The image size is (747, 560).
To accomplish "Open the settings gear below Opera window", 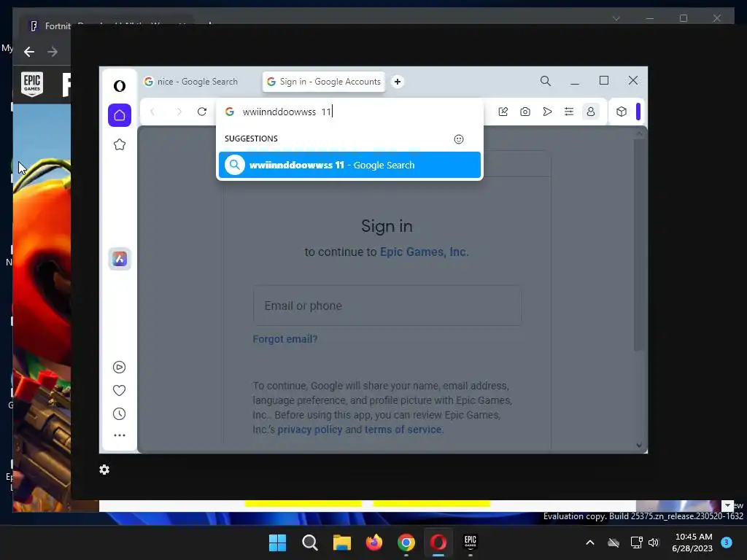I will 104,470.
